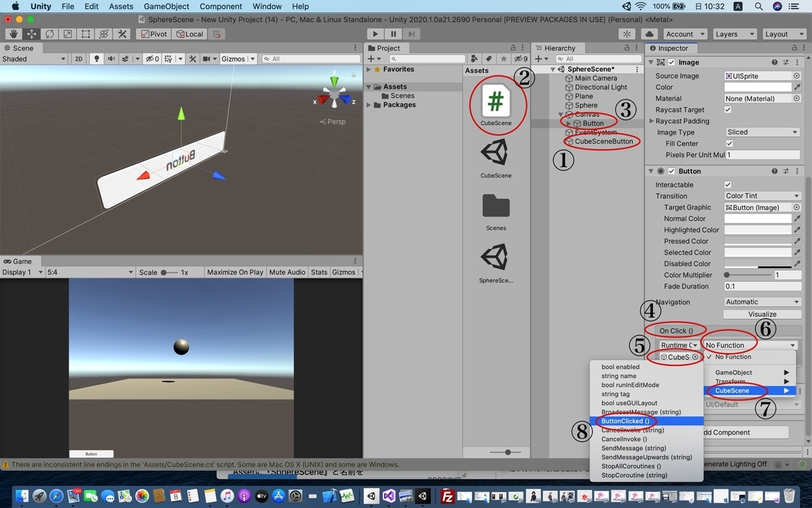Select the Hand tool in toolbar
Viewport: 812px width, 508px height.
[x=13, y=34]
